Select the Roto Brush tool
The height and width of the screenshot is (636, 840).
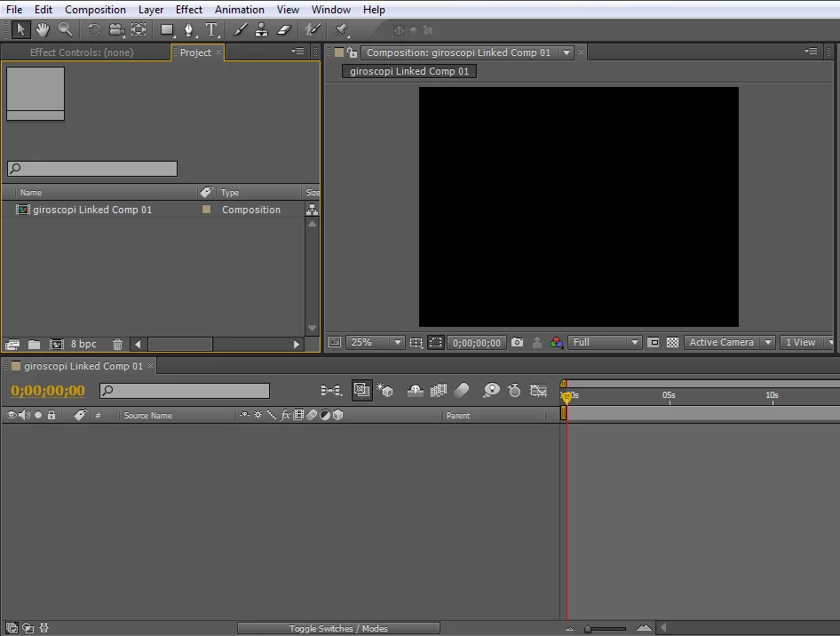313,29
